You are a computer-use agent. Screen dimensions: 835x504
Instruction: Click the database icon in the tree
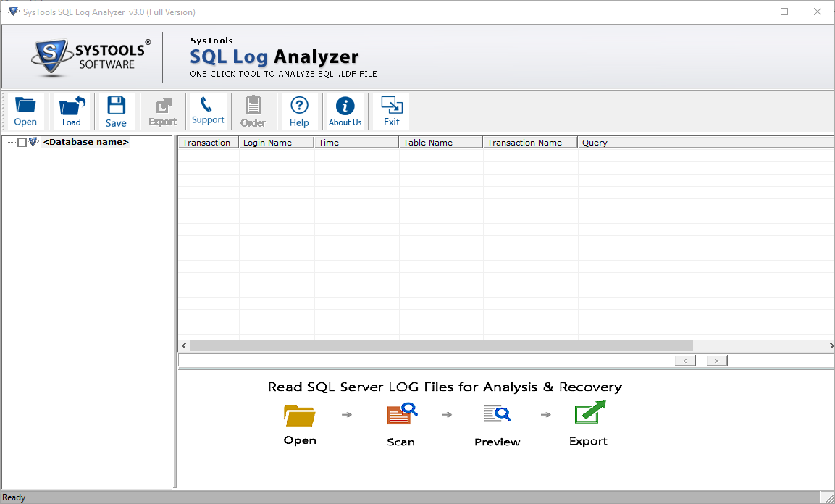(x=33, y=141)
